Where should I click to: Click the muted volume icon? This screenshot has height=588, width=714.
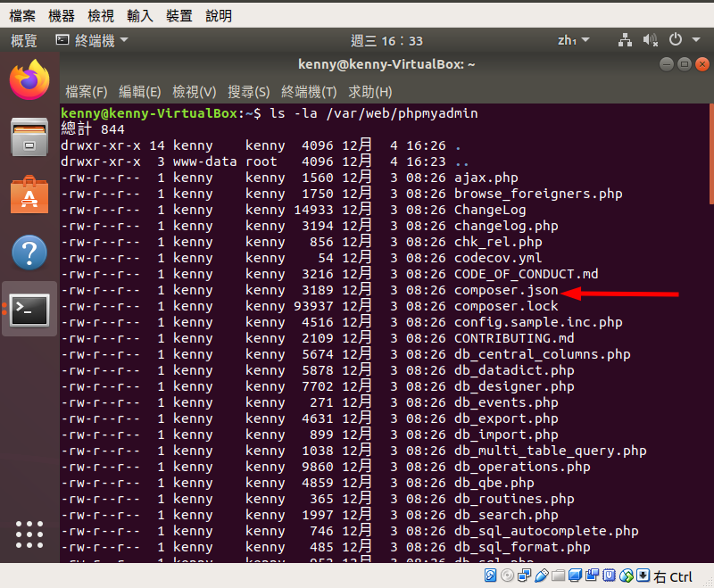click(651, 40)
